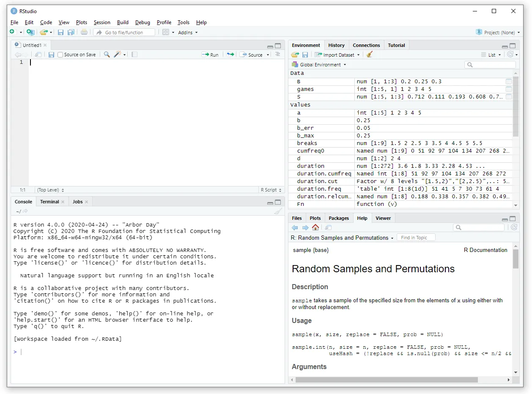Switch to the History tab
Screen dimensions: 532x394
336,45
